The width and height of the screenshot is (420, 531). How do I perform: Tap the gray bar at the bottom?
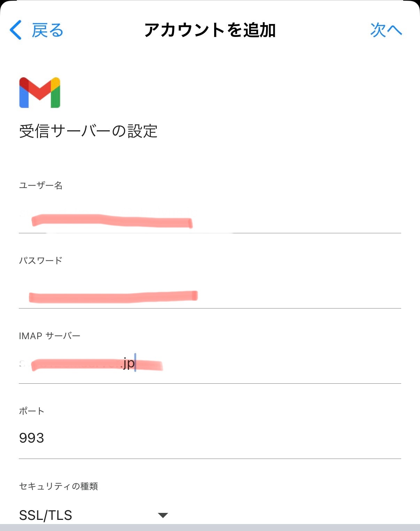point(210,527)
